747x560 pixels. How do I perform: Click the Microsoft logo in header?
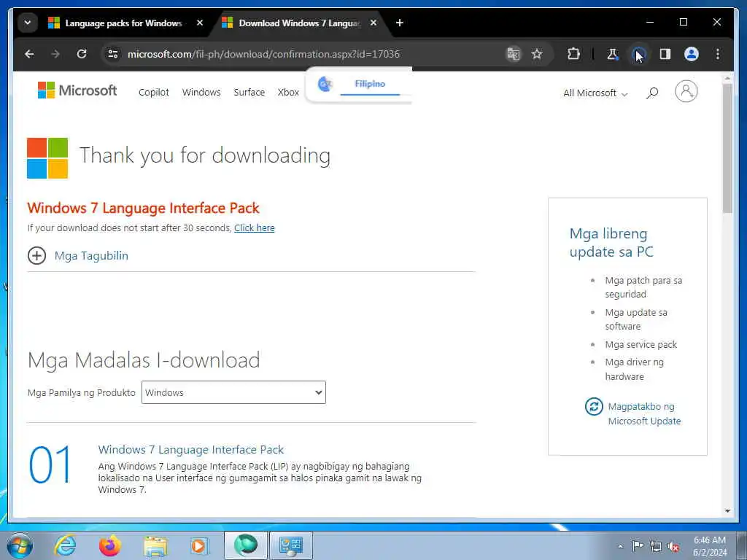point(77,90)
